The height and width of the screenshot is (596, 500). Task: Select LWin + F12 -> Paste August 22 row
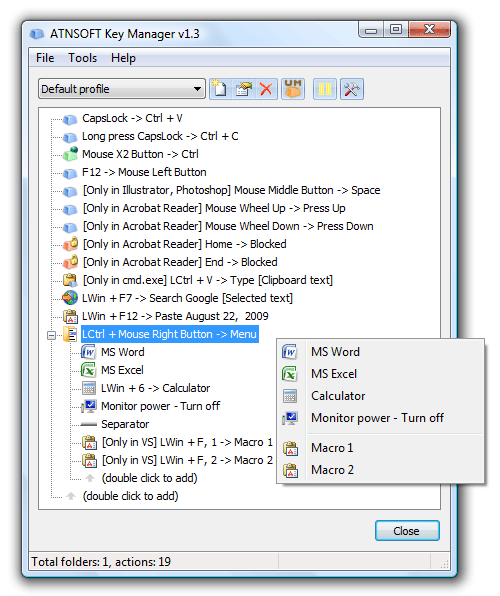pyautogui.click(x=175, y=316)
